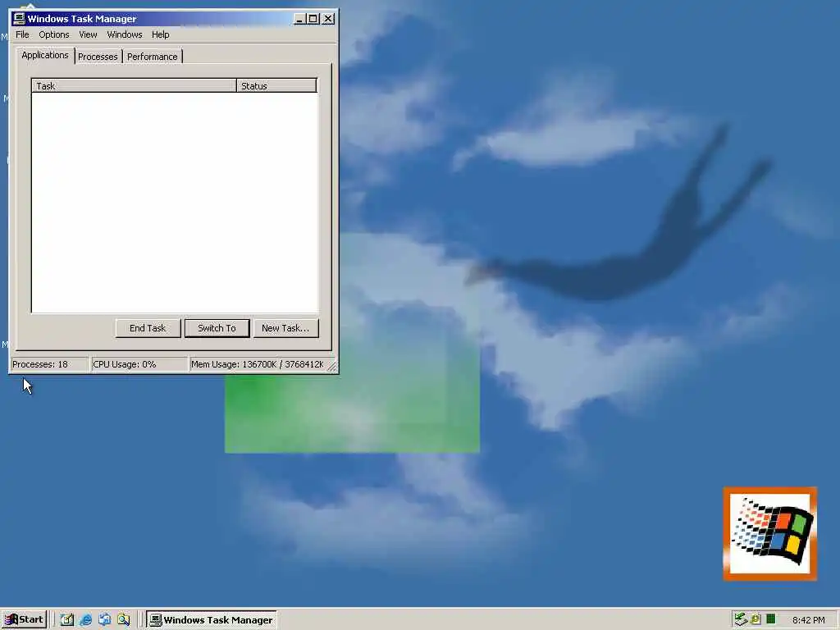Image resolution: width=840 pixels, height=630 pixels.
Task: Maximize the Windows Task Manager window
Action: 313,19
